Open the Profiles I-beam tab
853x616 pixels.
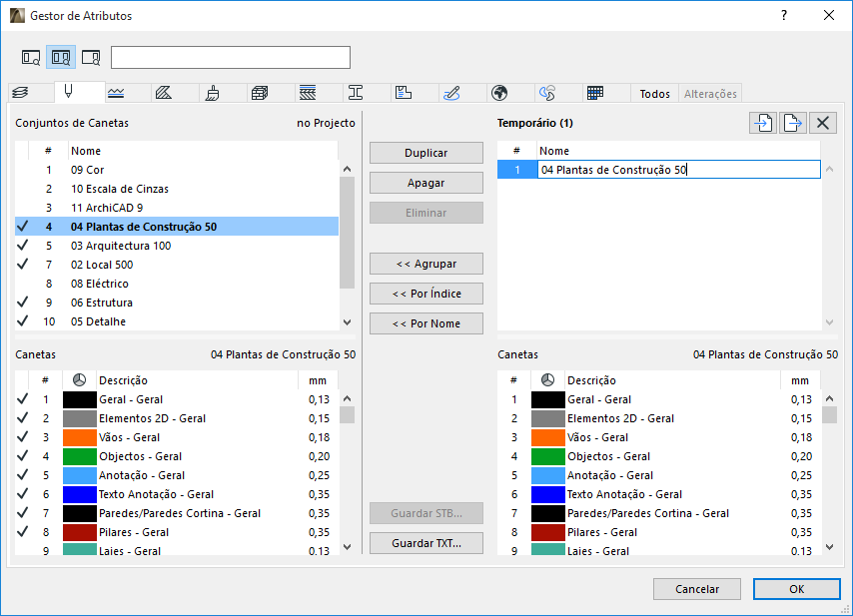pos(355,93)
